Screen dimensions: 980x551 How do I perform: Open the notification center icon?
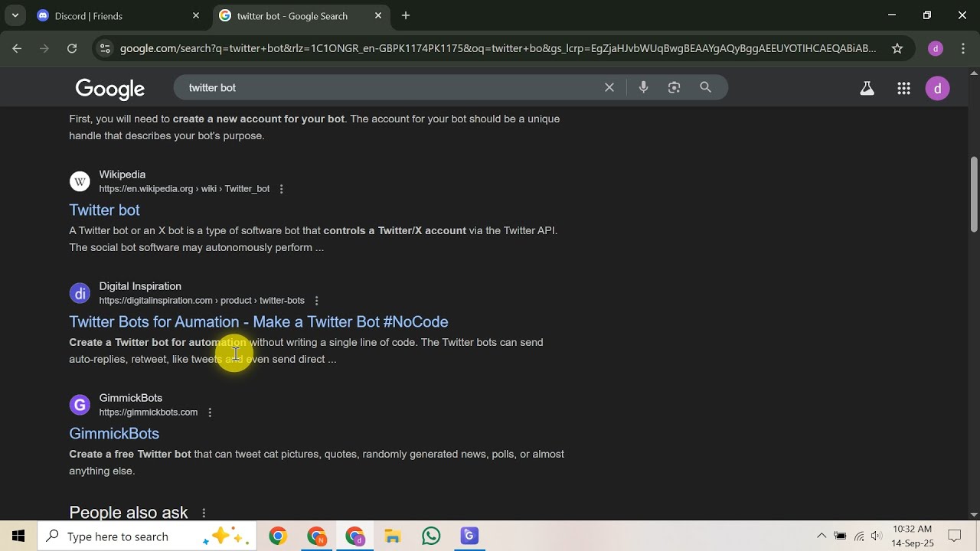955,536
